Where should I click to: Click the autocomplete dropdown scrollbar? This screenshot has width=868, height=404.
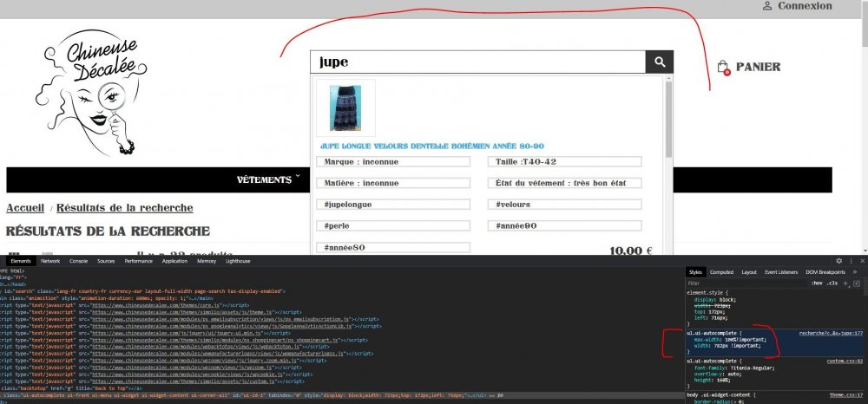tap(668, 118)
